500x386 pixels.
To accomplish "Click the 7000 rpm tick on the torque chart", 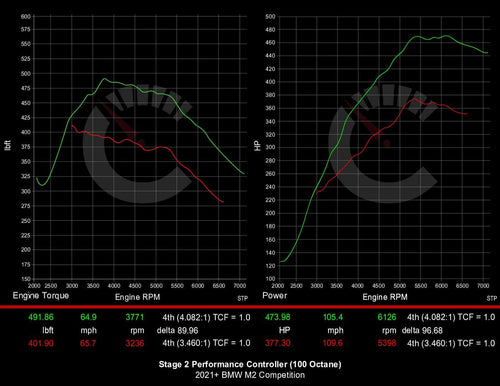I will pos(240,286).
